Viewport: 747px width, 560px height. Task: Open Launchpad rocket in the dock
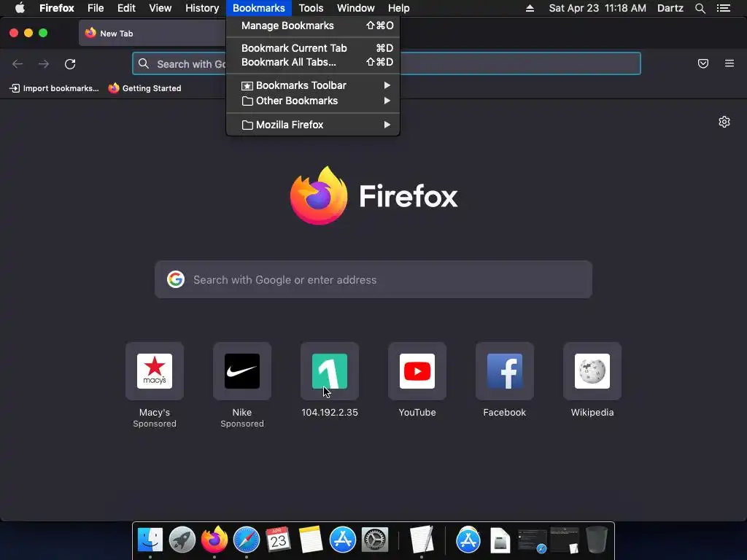click(182, 540)
